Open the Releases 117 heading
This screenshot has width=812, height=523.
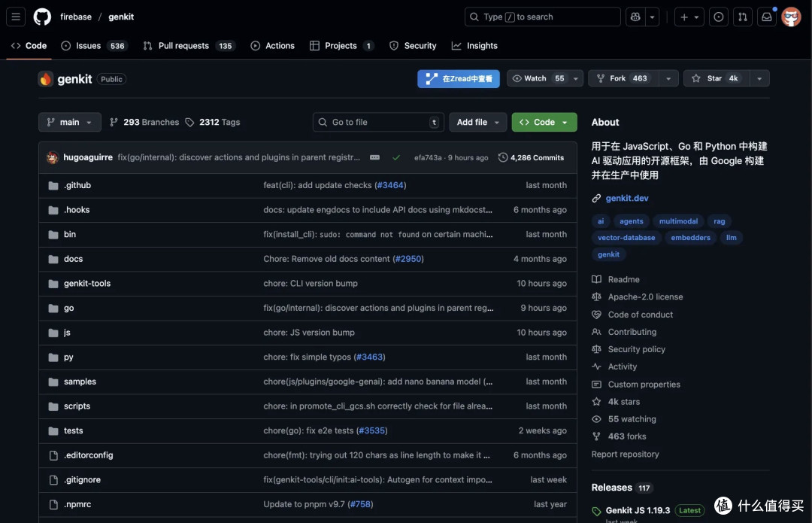coord(621,488)
